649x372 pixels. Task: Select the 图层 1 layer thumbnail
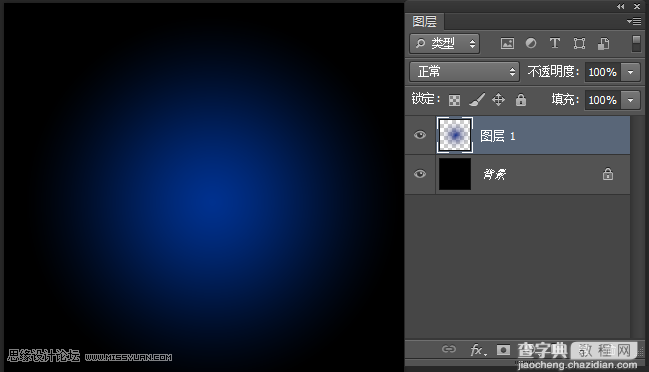pyautogui.click(x=455, y=135)
